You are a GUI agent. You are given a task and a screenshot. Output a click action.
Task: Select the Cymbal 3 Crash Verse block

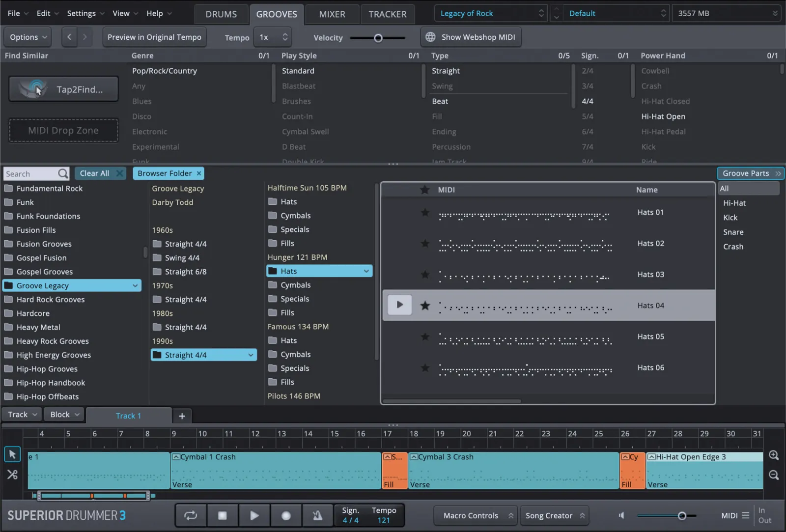coord(513,471)
